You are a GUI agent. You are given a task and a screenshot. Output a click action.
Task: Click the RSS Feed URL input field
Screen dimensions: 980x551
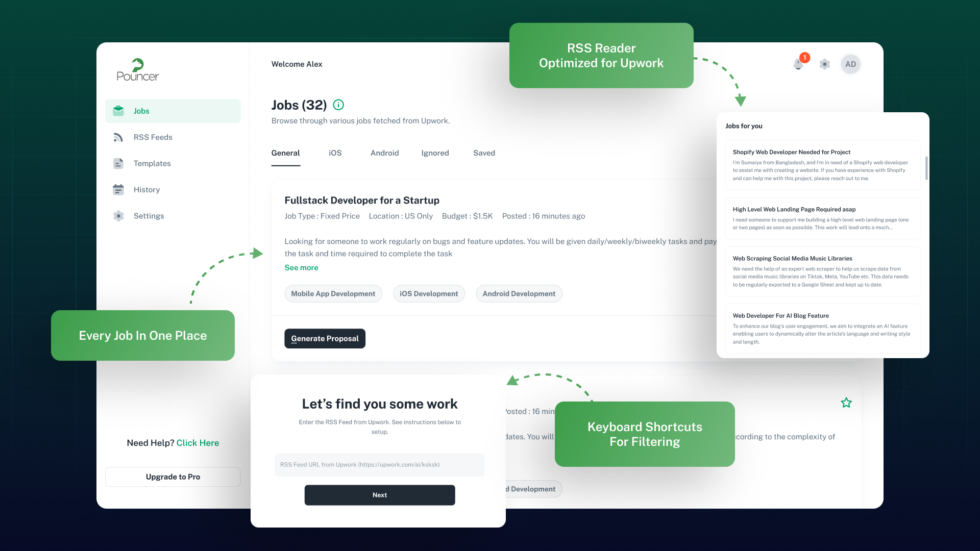pos(380,464)
